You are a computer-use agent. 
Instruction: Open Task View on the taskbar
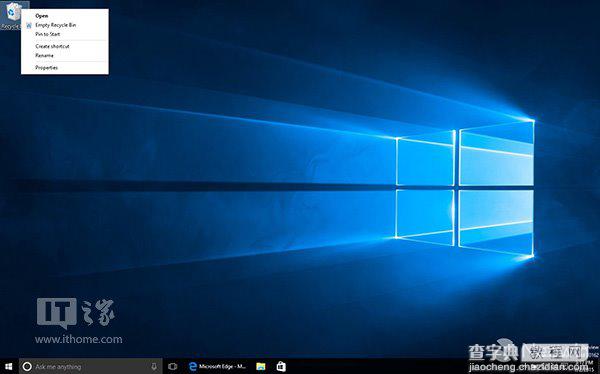(x=173, y=366)
